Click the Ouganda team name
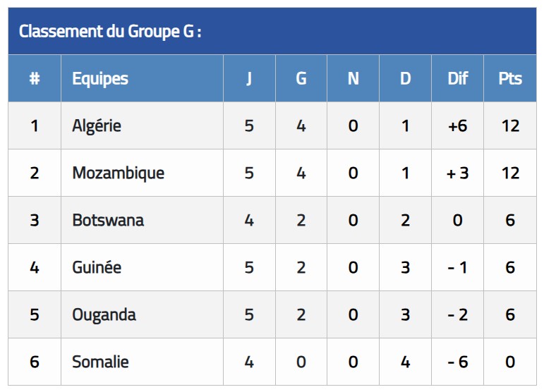Screen dimensions: 544x392 click(104, 314)
